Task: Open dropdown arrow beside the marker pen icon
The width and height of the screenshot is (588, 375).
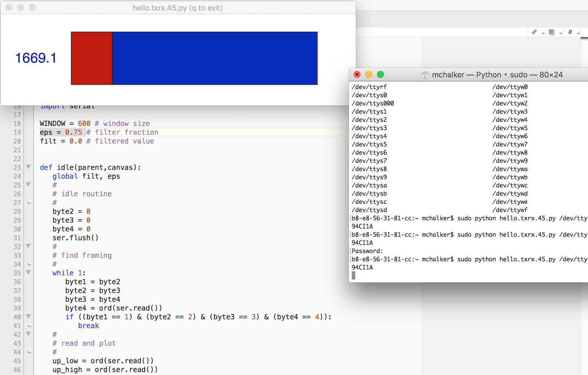Action: (x=543, y=33)
